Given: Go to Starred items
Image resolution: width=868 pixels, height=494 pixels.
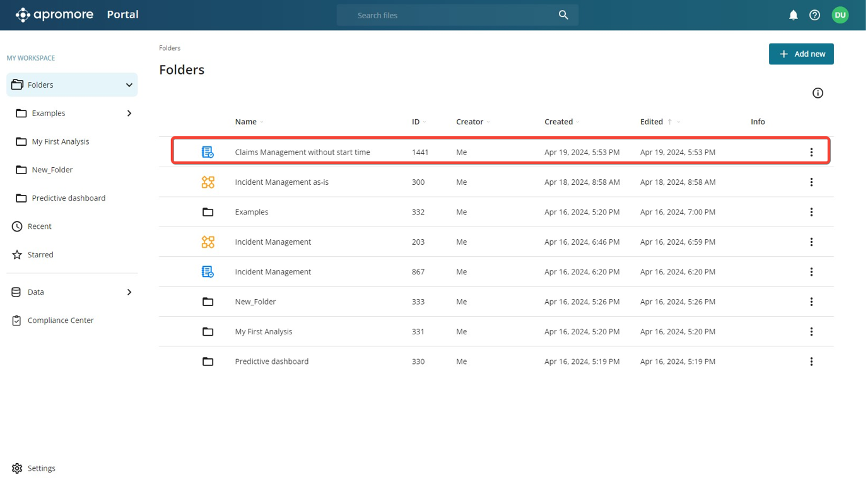Looking at the screenshot, I should coord(40,255).
